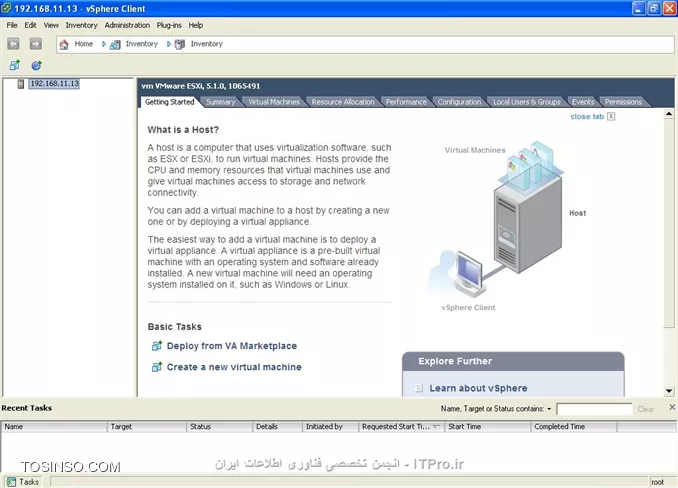Switch to the Events tab

pyautogui.click(x=583, y=102)
